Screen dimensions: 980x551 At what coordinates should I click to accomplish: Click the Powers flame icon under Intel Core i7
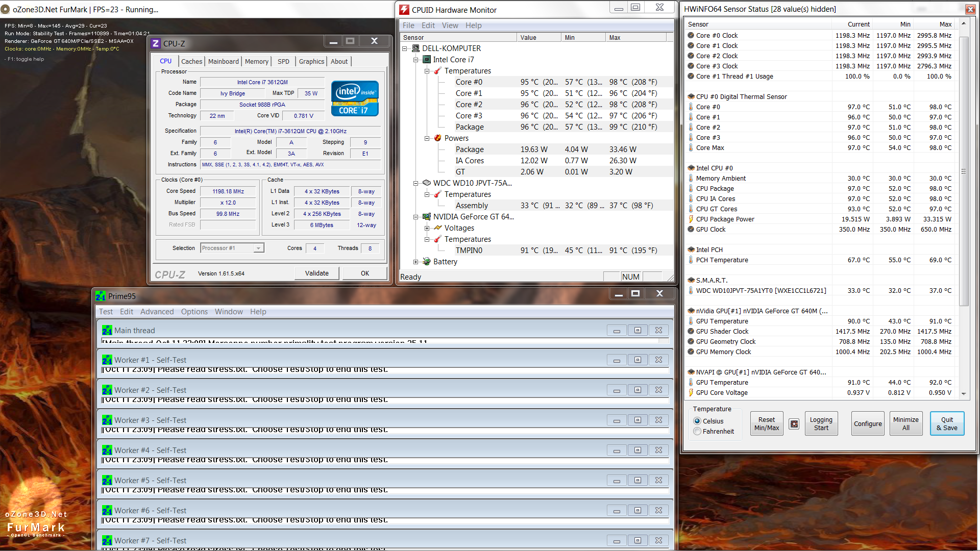[x=438, y=138]
